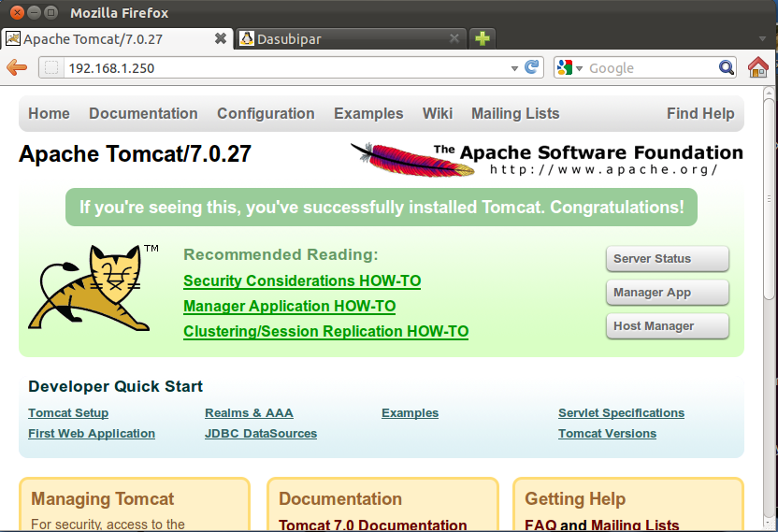The image size is (778, 532).
Task: Click the green Congratulations banner text
Action: tap(382, 207)
